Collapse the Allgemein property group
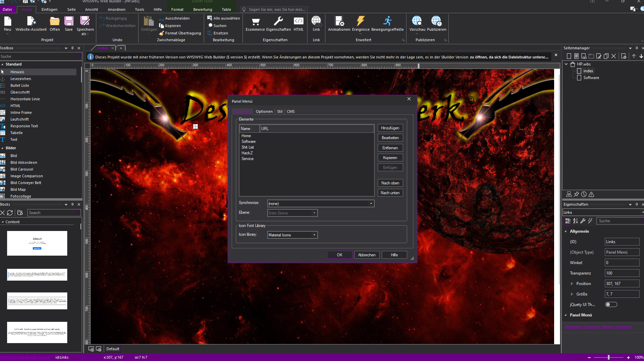Image resolution: width=644 pixels, height=361 pixels. tap(566, 231)
